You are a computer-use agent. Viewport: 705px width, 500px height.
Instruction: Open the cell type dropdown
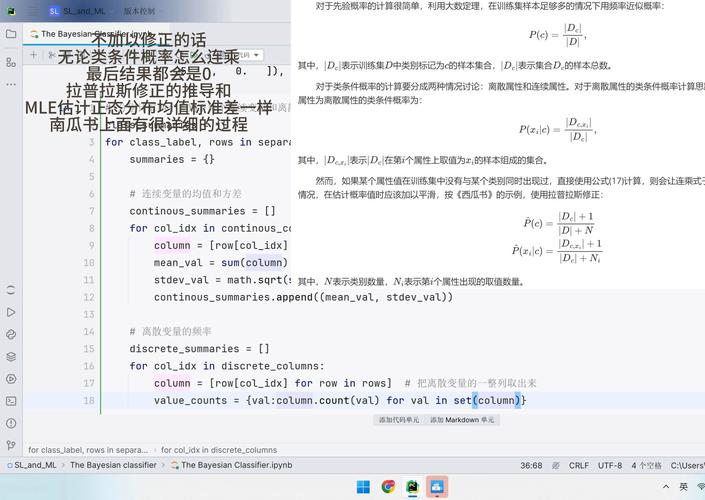249,55
